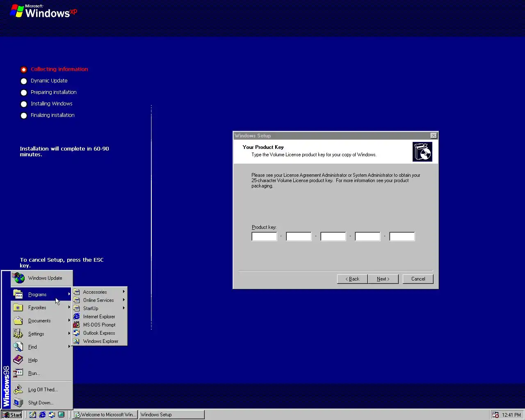Open the Run... dialog entry
Image resolution: width=525 pixels, height=420 pixels.
click(x=41, y=373)
